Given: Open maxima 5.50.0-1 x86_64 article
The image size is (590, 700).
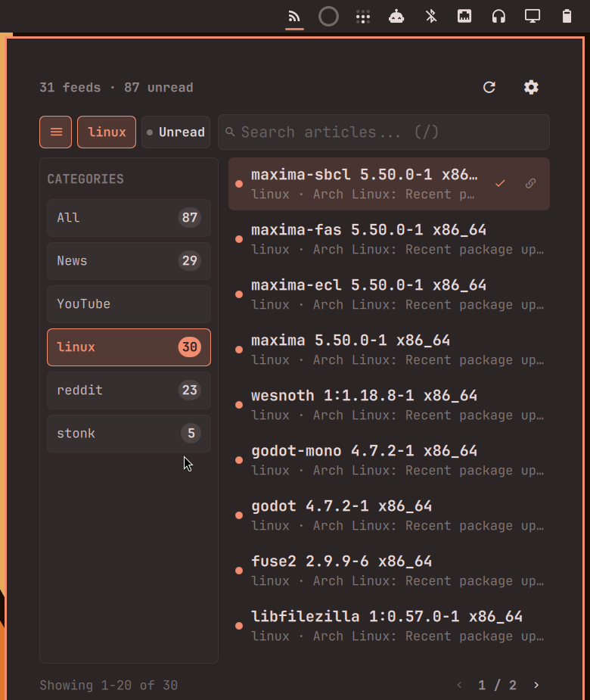Looking at the screenshot, I should (x=389, y=350).
